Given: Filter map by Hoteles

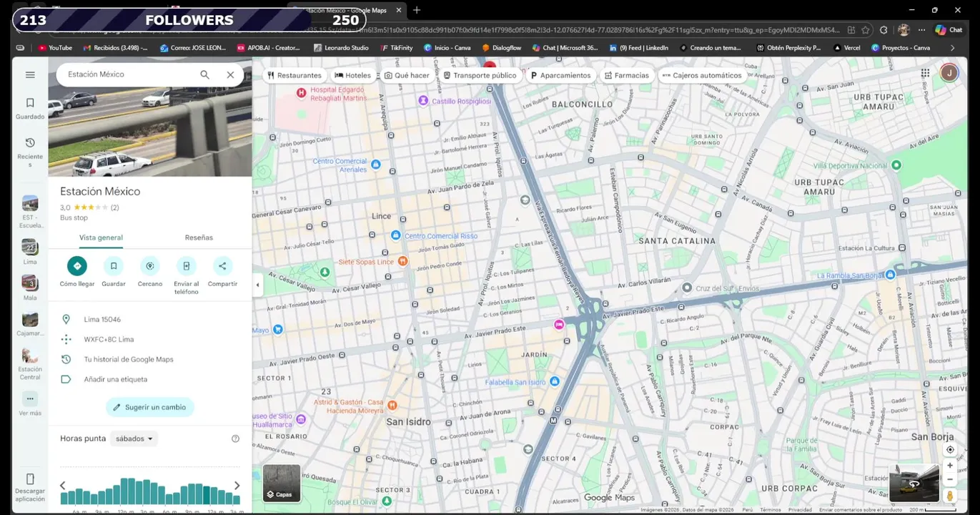Looking at the screenshot, I should click(352, 75).
